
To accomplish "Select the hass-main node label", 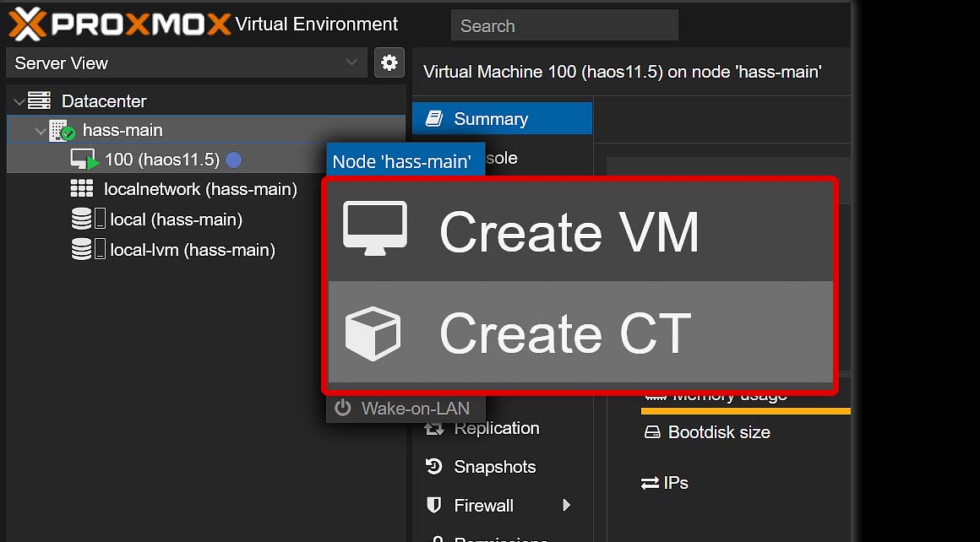I will click(x=122, y=131).
